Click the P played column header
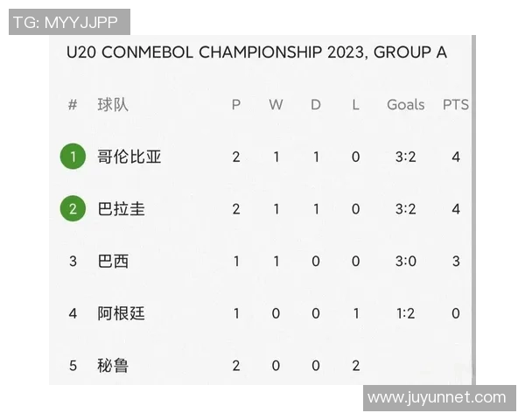Screen dimensions: 525x420 (x=236, y=105)
